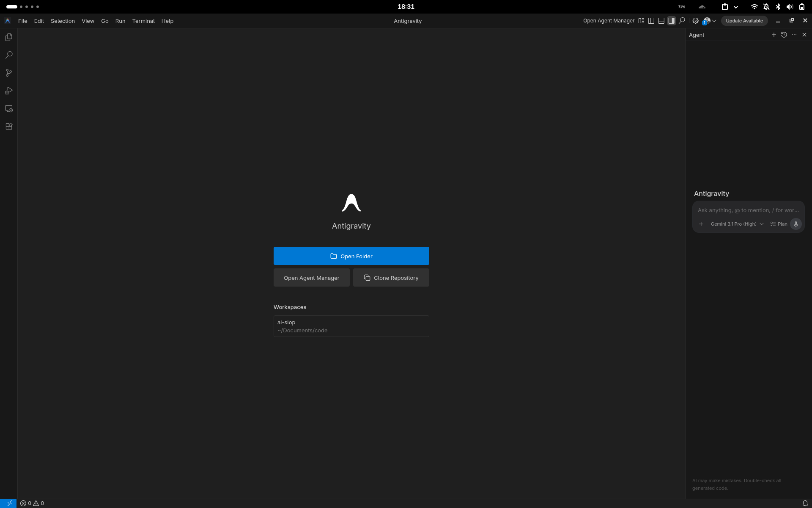This screenshot has width=812, height=508.
Task: Open the Gemini 3.1 Pro (High) model dropdown
Action: [x=737, y=224]
